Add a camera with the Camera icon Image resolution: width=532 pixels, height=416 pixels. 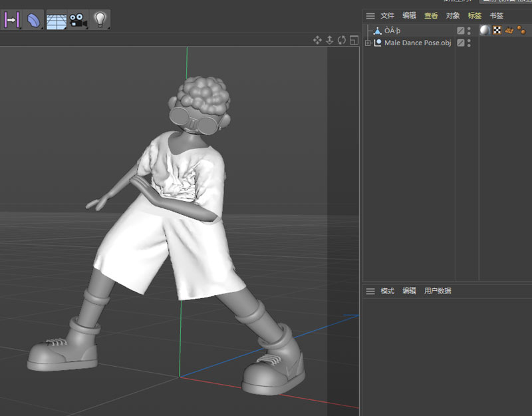point(78,20)
